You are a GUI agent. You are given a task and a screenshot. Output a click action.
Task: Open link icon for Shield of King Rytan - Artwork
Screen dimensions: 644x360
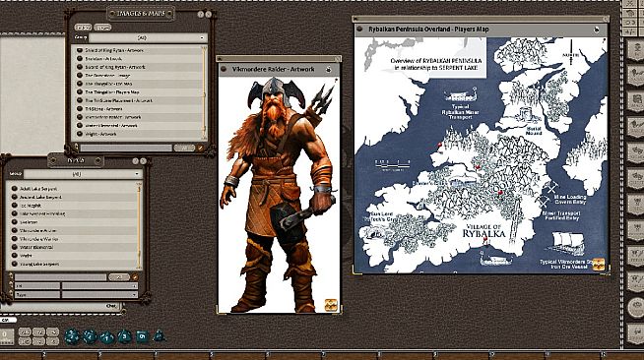(80, 50)
